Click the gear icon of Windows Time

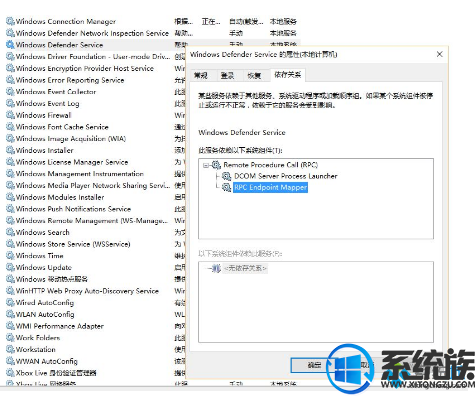[x=10, y=256]
